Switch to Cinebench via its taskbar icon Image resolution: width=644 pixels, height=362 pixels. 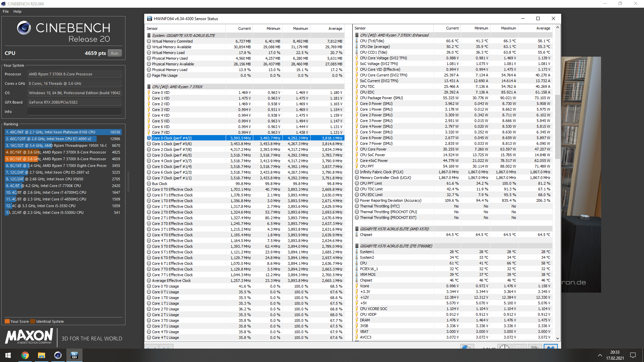[x=58, y=355]
